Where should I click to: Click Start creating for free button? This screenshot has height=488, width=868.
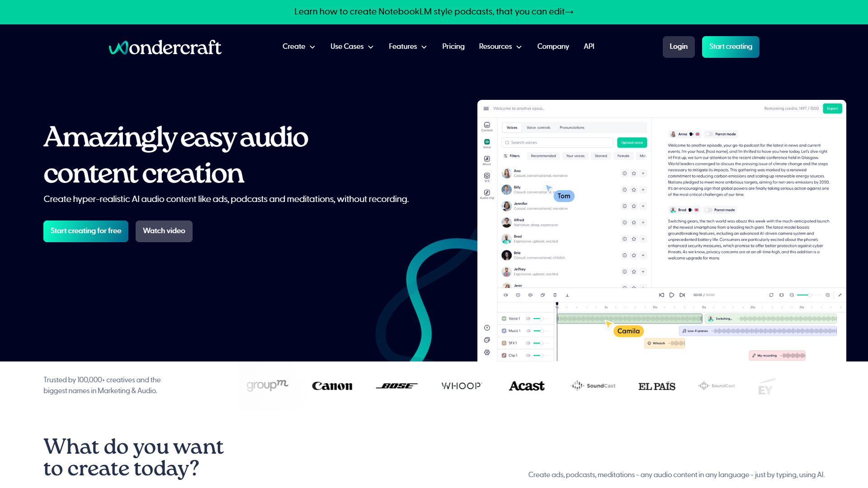click(86, 231)
